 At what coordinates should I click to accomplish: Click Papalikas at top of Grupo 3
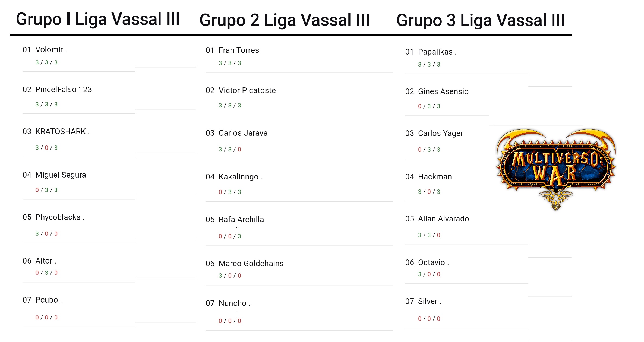pos(437,52)
